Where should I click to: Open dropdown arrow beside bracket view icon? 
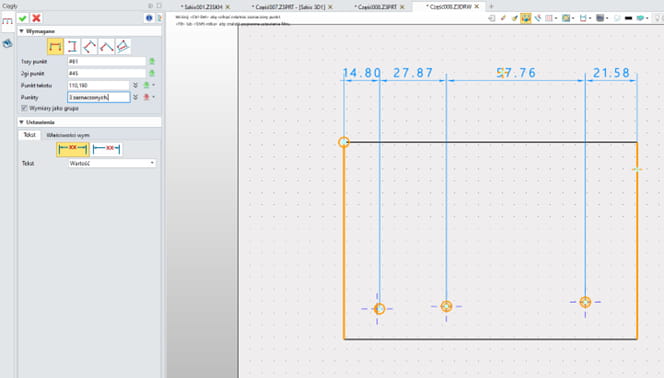coord(590,18)
